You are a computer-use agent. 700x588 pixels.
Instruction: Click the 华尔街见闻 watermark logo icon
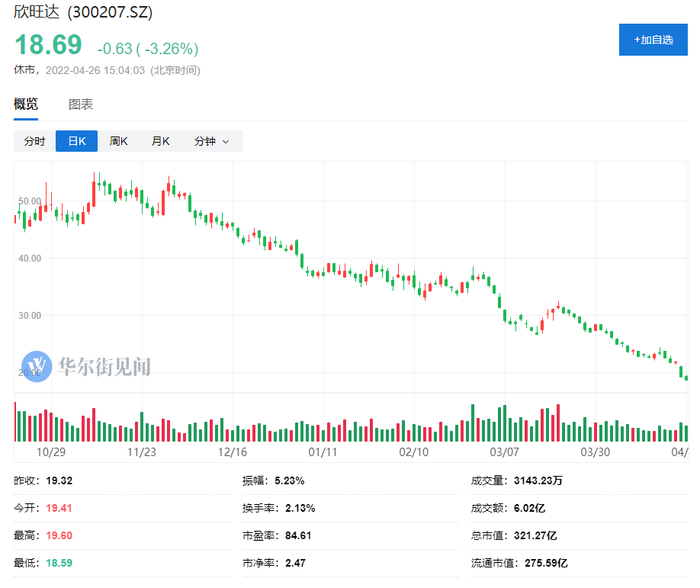[x=36, y=366]
